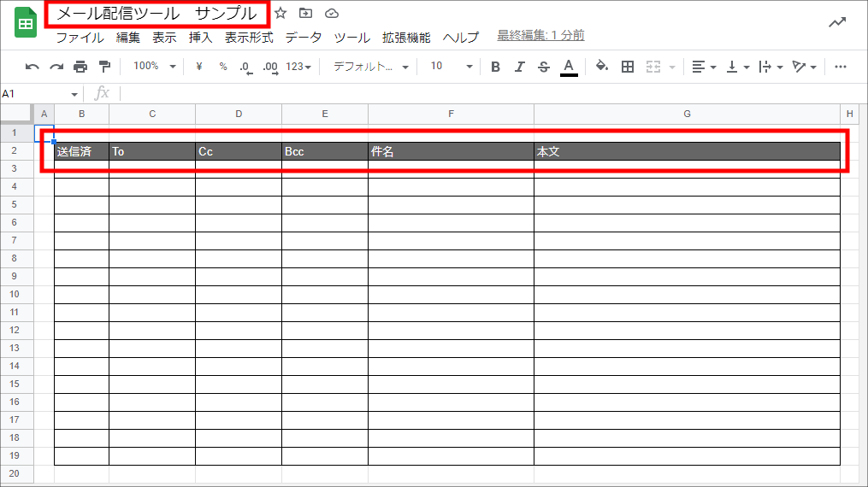This screenshot has height=487, width=868.
Task: Open the データ menu
Action: coord(304,38)
